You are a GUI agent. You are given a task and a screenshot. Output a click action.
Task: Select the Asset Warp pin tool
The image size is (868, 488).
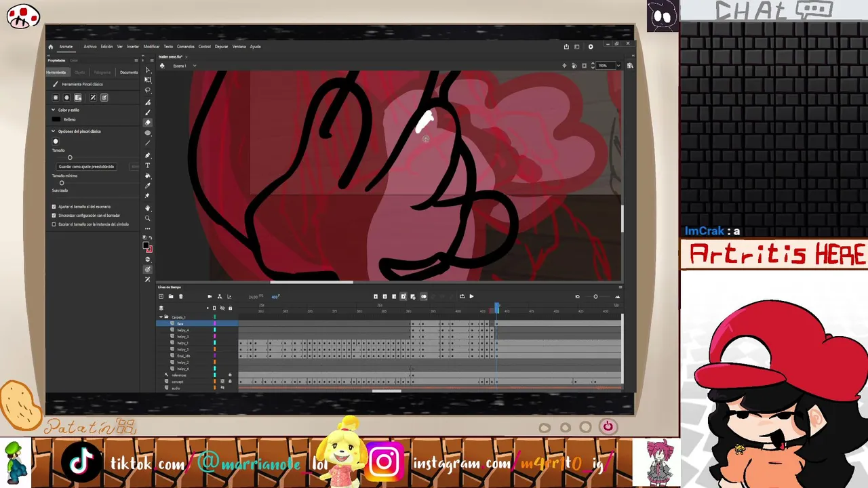(x=148, y=196)
